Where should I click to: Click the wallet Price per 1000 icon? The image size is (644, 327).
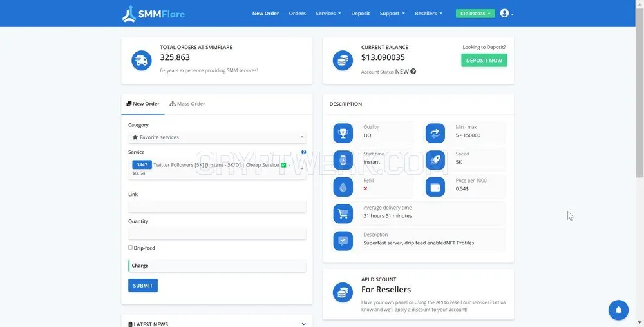pos(435,187)
